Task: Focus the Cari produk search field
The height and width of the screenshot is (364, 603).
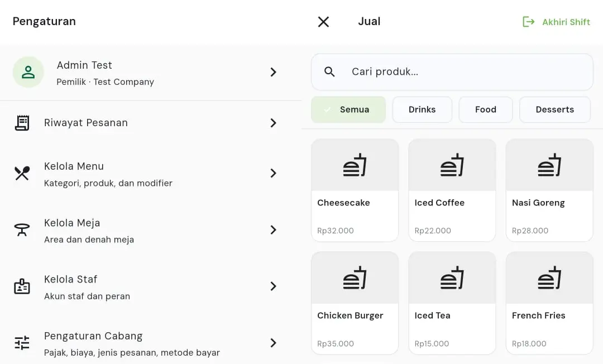Action: pyautogui.click(x=452, y=72)
